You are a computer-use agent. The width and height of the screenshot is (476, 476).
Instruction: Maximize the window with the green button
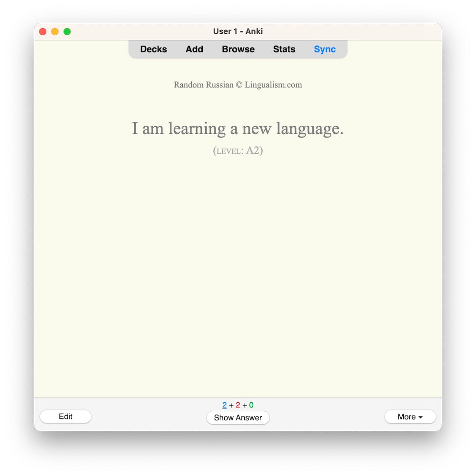(x=67, y=31)
